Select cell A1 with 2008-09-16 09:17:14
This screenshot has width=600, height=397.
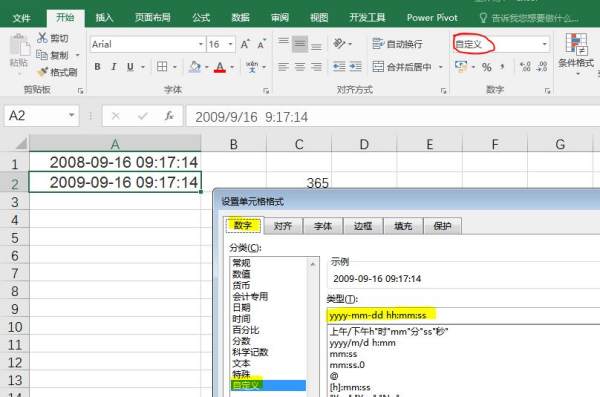coord(115,162)
